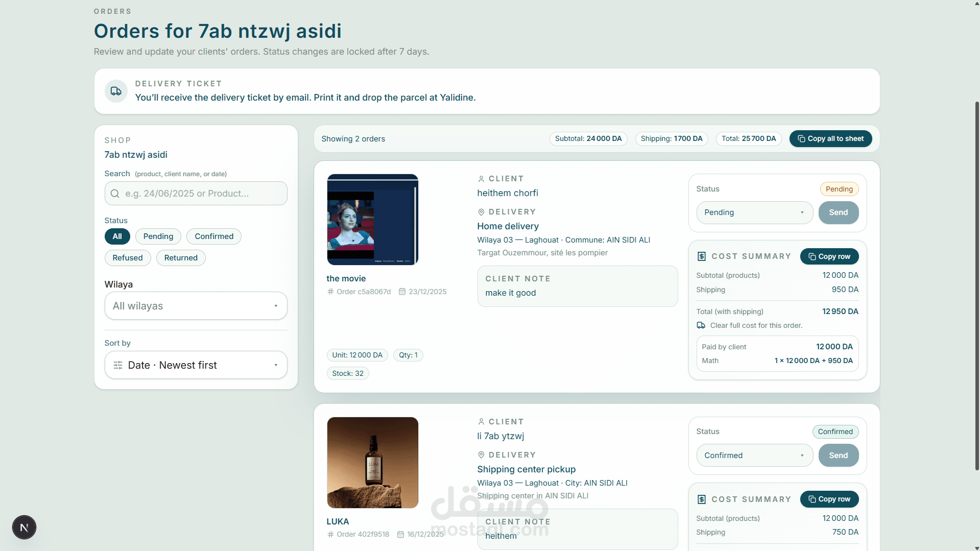Screen dimensions: 980x551
Task: Click the product title LUKA
Action: 338,521
